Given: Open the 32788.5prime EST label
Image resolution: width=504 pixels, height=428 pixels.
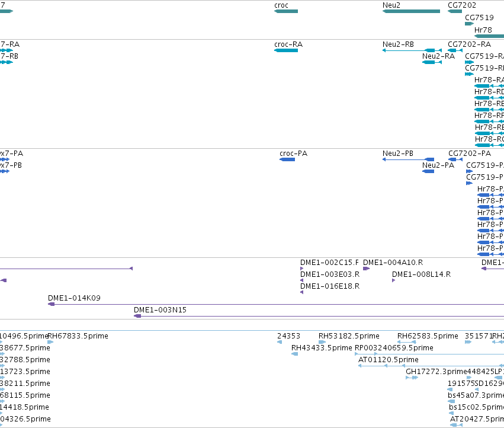Looking at the screenshot, I should pos(25,360).
